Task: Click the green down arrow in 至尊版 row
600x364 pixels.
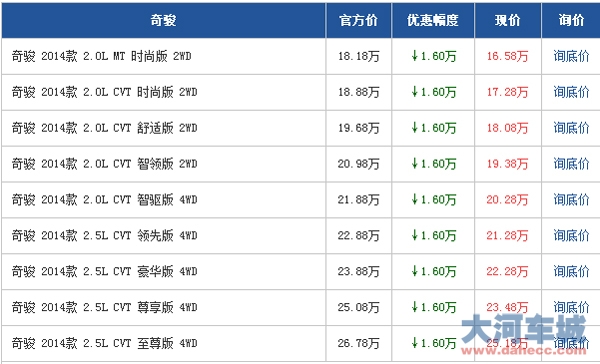Action: (x=414, y=343)
